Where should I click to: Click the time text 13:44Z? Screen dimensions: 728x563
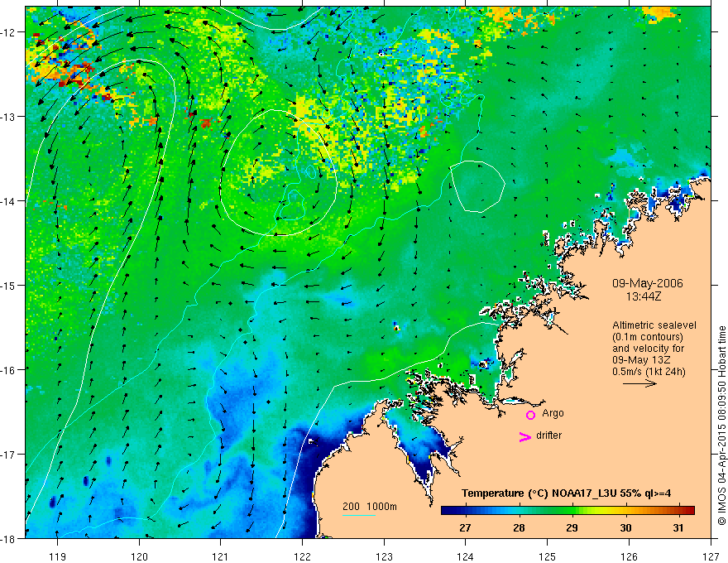click(x=643, y=296)
